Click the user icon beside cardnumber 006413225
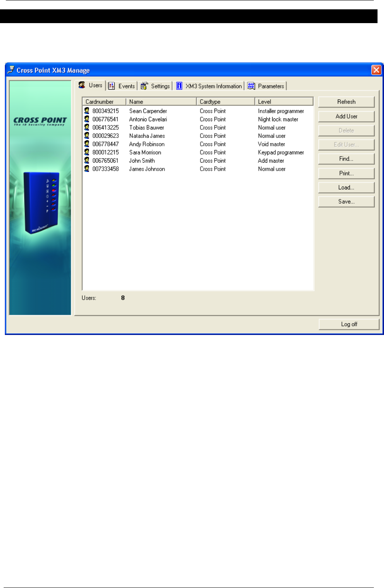This screenshot has height=588, width=384. (x=87, y=127)
